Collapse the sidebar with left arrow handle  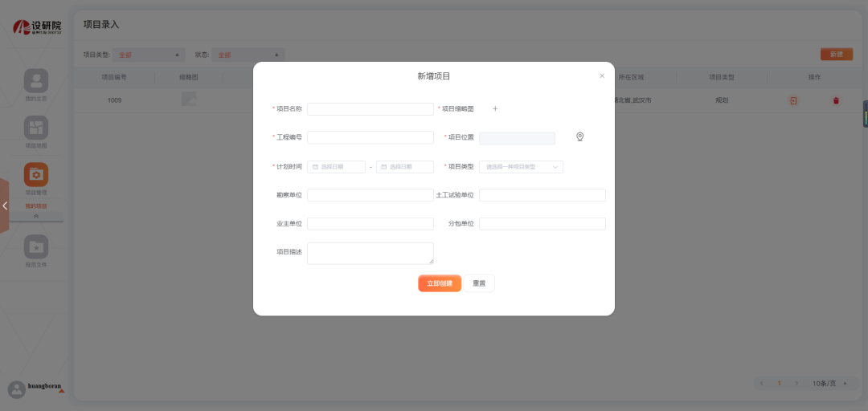pos(5,205)
